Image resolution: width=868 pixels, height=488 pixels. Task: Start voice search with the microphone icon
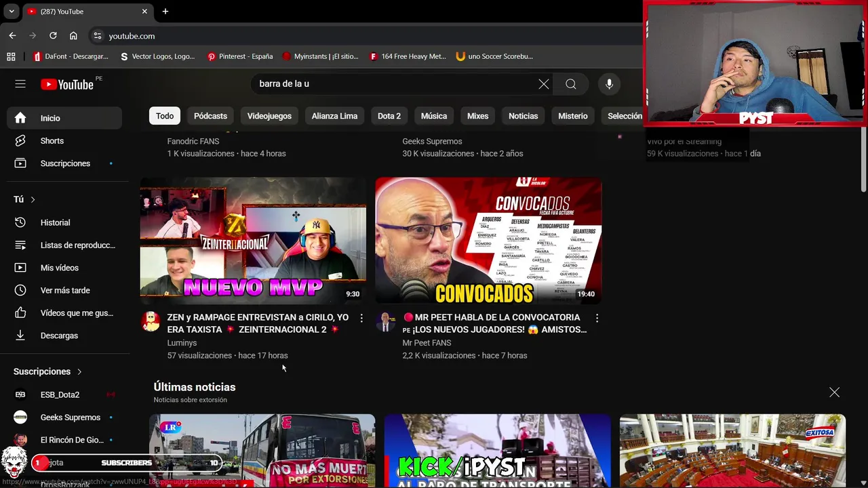tap(609, 84)
